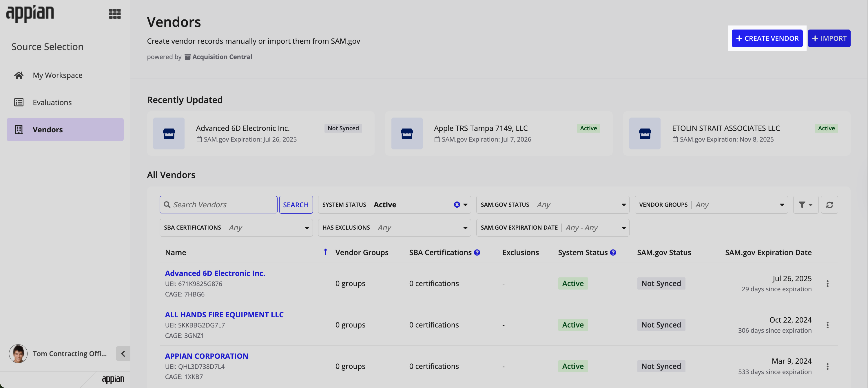868x388 pixels.
Task: Click the Appian footer logo in sidebar
Action: point(113,379)
